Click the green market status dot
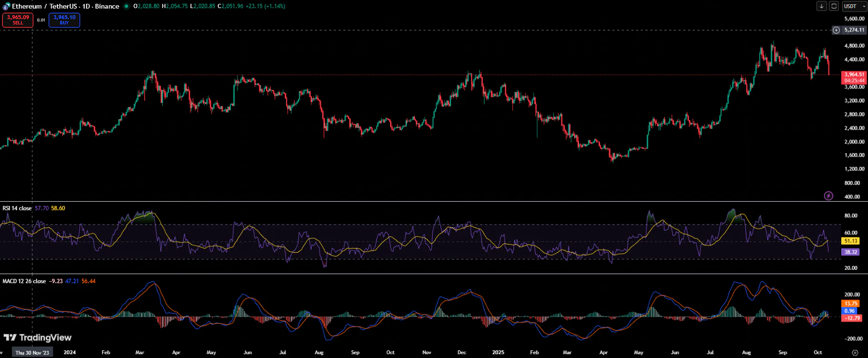The image size is (868, 358). click(126, 6)
